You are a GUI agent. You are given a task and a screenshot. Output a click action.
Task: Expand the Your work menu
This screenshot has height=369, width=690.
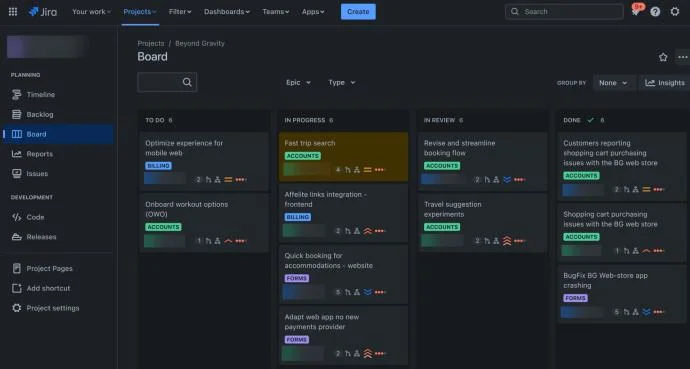tap(92, 12)
